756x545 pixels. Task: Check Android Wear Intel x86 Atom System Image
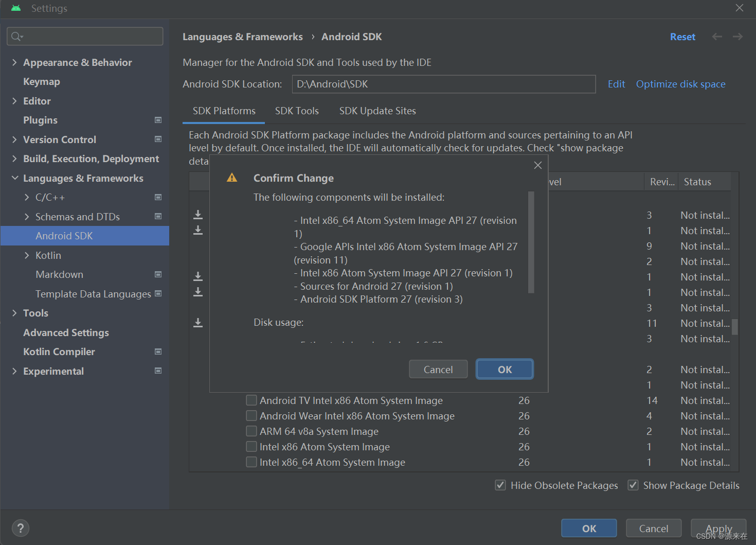click(251, 416)
